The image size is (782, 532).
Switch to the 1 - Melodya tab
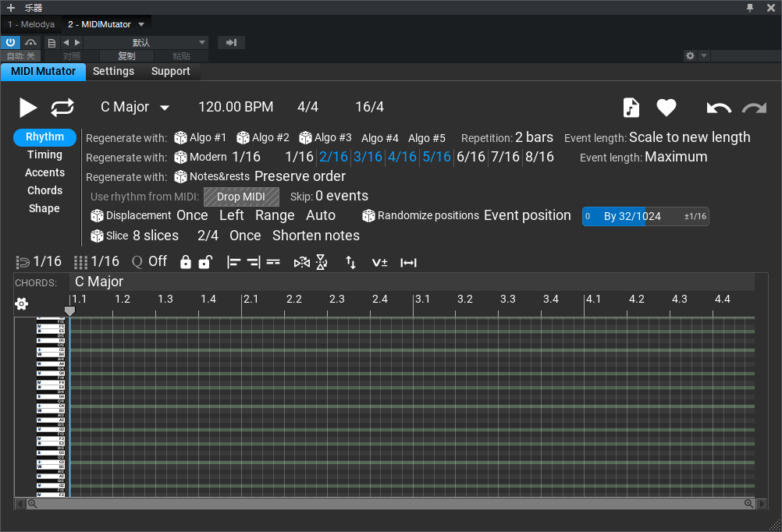coord(31,24)
